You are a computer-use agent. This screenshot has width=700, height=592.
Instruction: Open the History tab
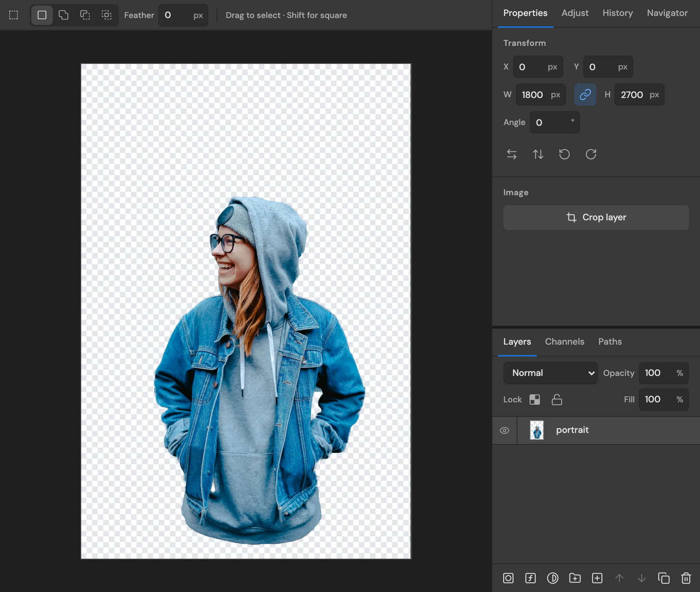point(618,13)
